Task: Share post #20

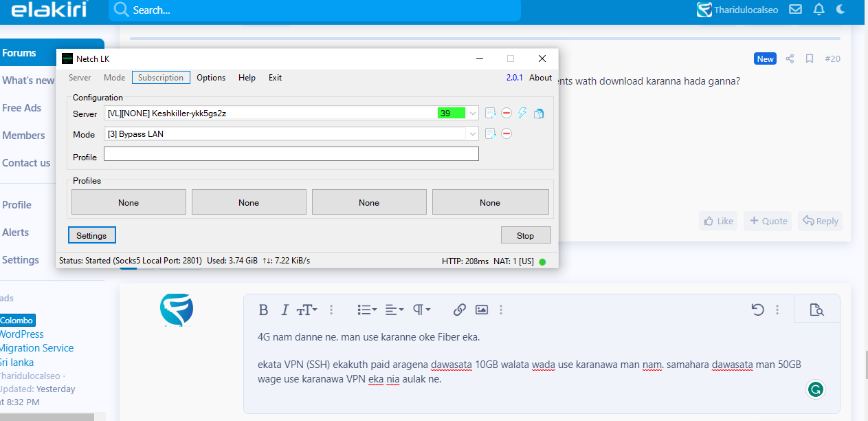Action: pyautogui.click(x=790, y=58)
